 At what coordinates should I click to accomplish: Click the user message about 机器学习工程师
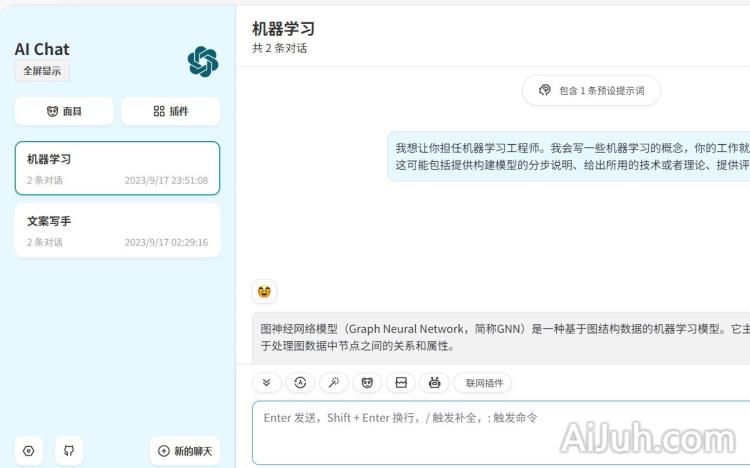click(x=568, y=156)
